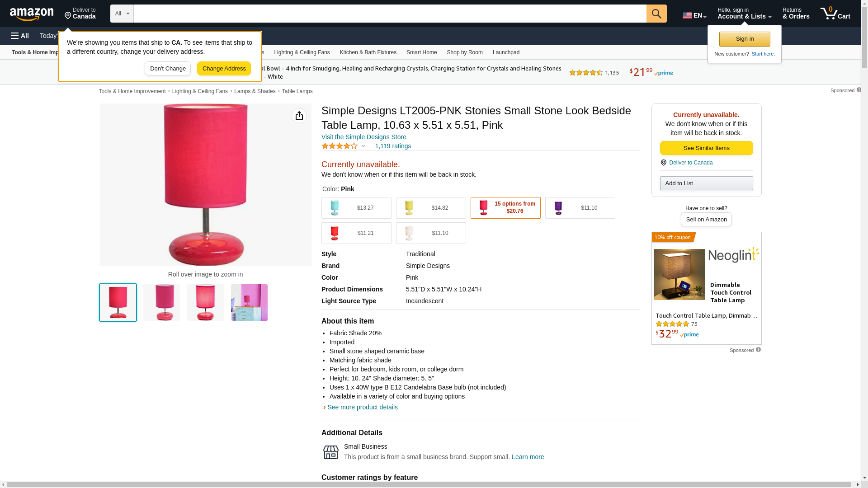The width and height of the screenshot is (868, 488).
Task: Click the sponsored ad info icon
Action: coord(758,350)
